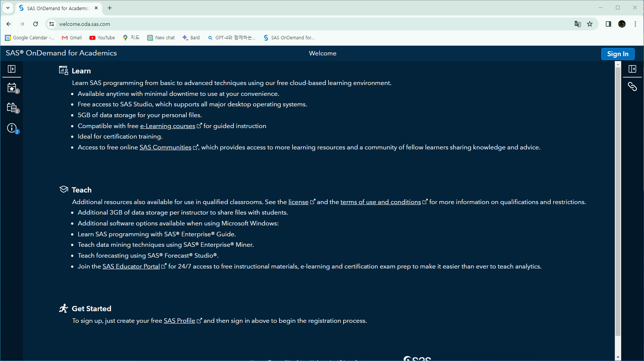Open the SAS Educator Portal link
This screenshot has width=644, height=361.
(x=131, y=266)
